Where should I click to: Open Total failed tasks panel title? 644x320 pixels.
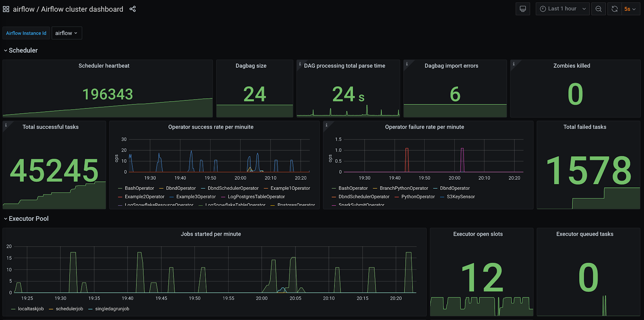[x=585, y=127]
